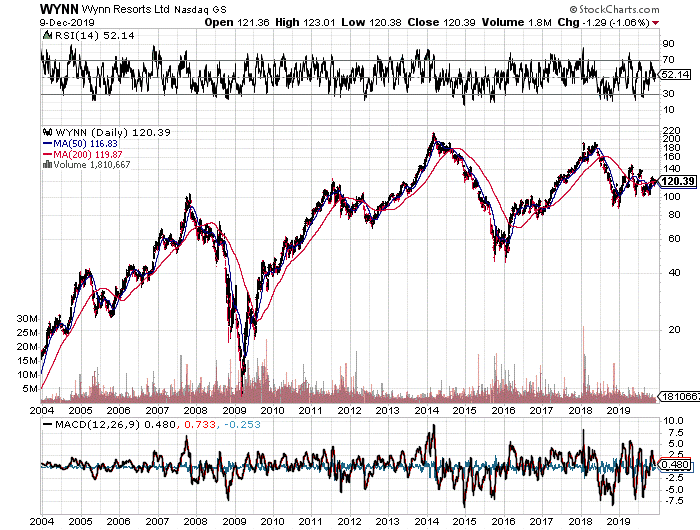This screenshot has height=530, width=700.
Task: Click the Volume 1,810,667 legend entry
Action: tap(87, 164)
